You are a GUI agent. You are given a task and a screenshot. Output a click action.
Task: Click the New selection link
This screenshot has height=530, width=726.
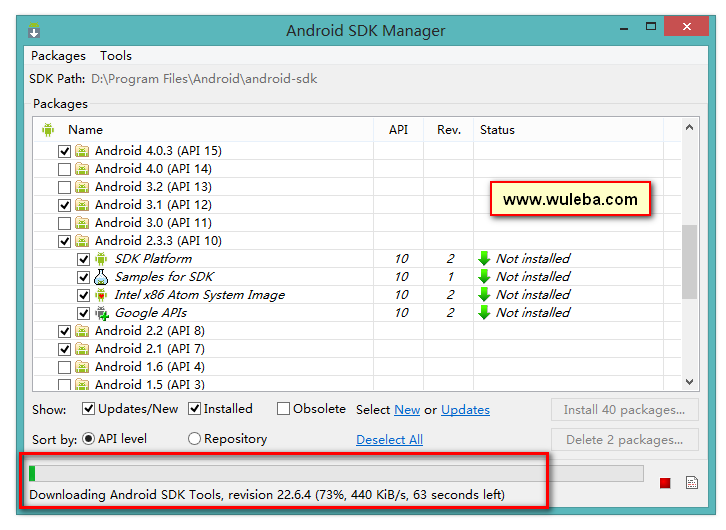(407, 410)
